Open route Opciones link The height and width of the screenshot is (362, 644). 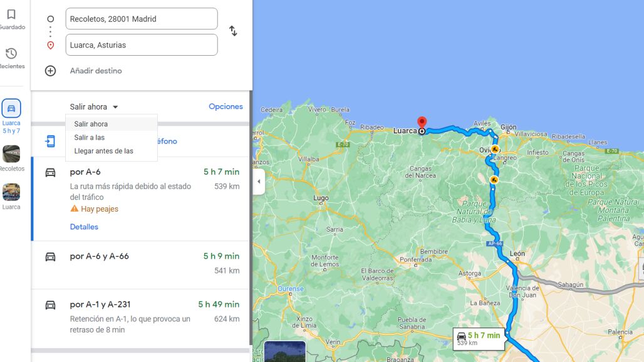coord(226,106)
